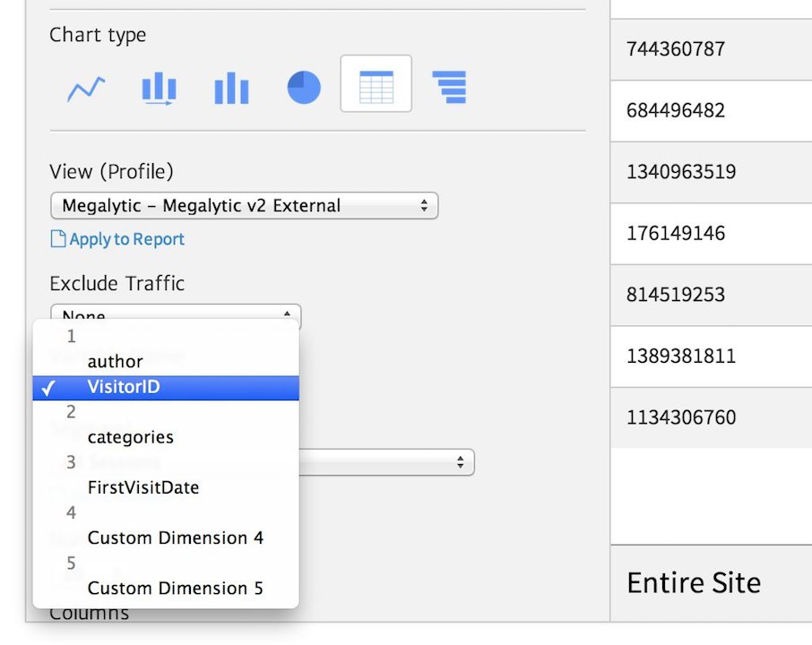Select author from the dimension menu
The width and height of the screenshot is (812, 645).
115,361
